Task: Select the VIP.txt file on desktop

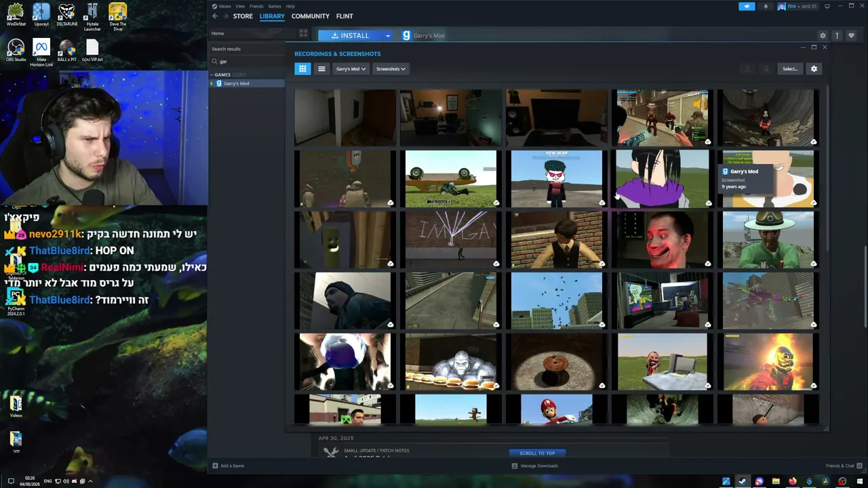Action: [92, 51]
